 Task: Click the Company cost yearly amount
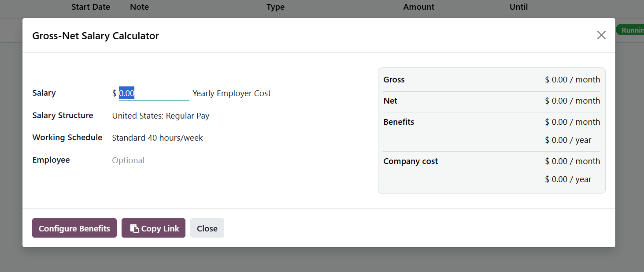point(568,179)
